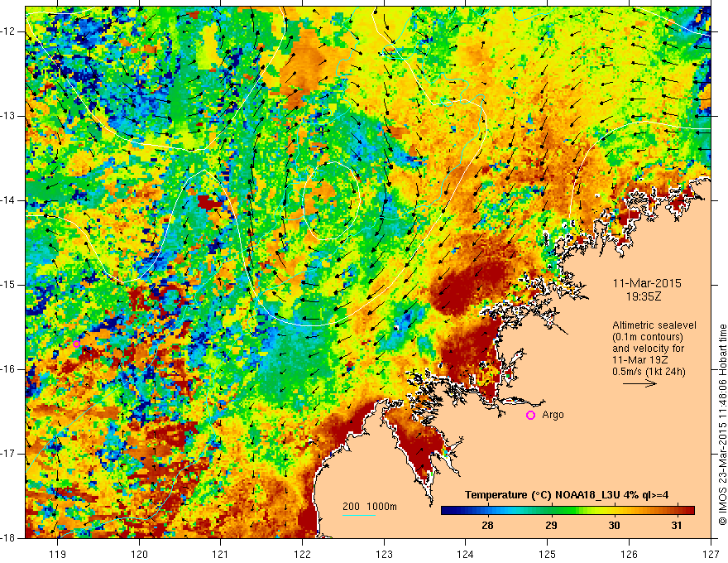Click the longitude axis label "120"
Viewport: 728px width, 563px height.
click(139, 554)
